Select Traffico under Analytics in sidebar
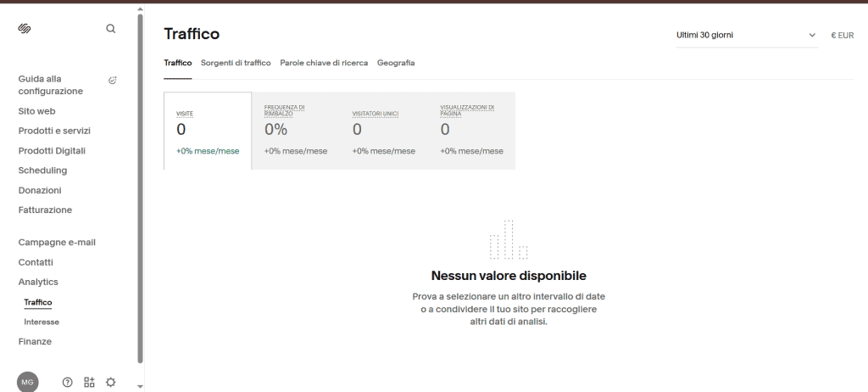Viewport: 868px width, 392px height. click(x=37, y=302)
